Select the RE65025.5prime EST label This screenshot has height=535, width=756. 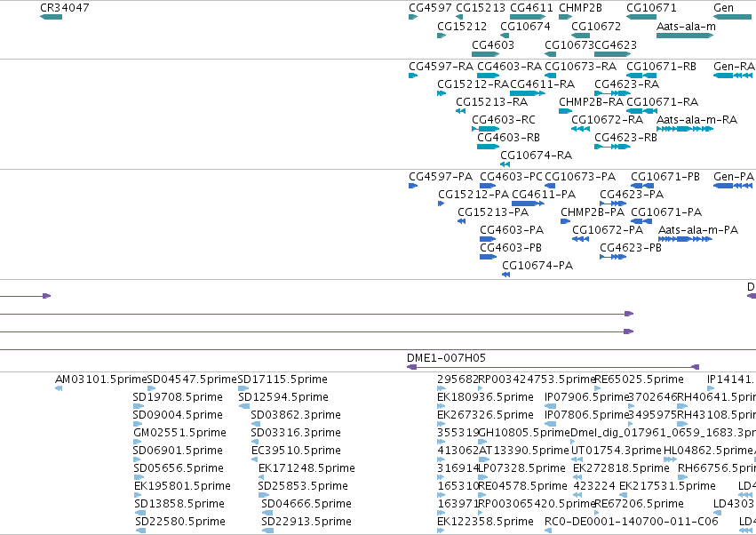pos(639,379)
